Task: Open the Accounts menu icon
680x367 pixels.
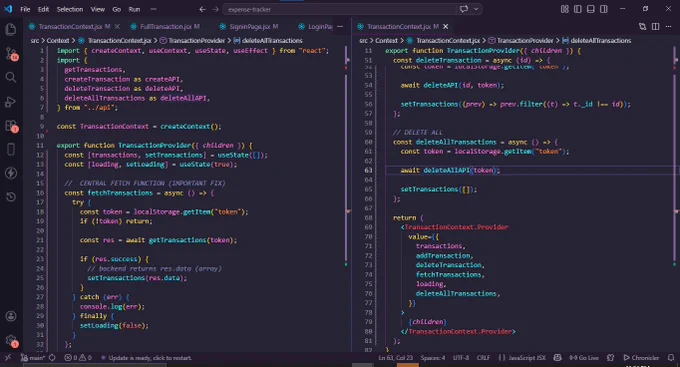Action: 11,316
